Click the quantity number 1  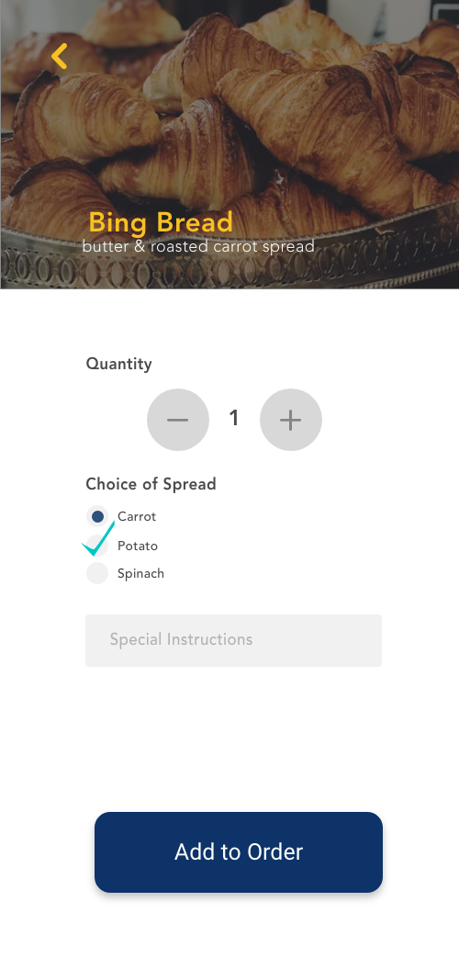click(x=234, y=418)
